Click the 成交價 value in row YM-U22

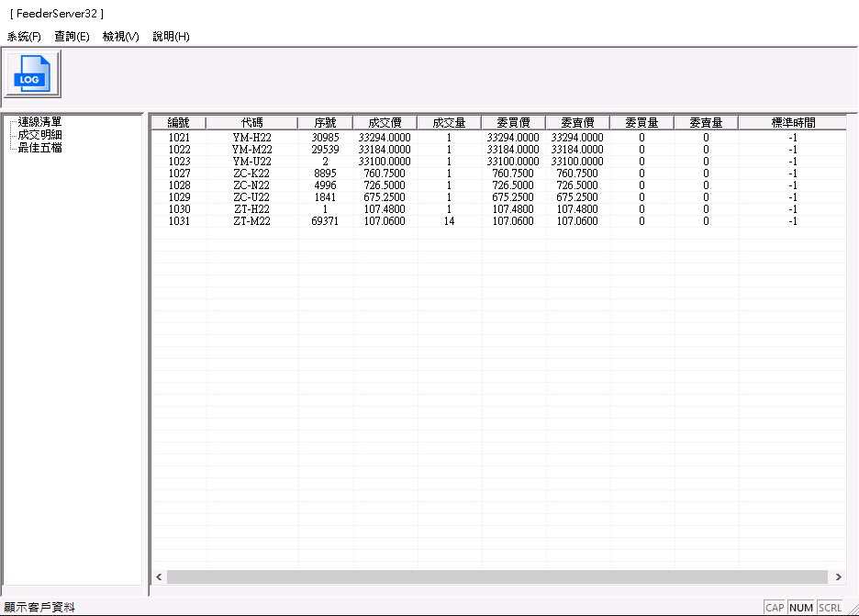385,162
